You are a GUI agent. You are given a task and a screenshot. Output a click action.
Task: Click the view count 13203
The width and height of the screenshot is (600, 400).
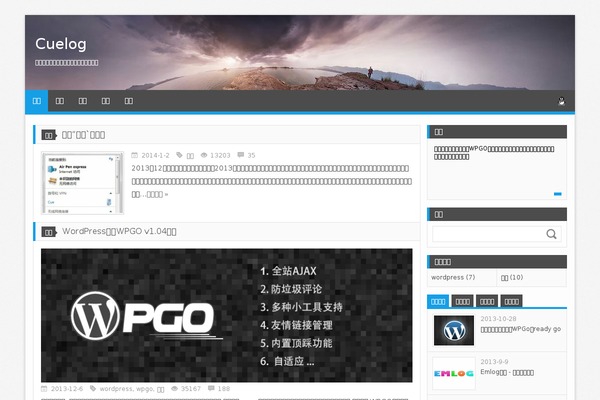[x=220, y=155]
